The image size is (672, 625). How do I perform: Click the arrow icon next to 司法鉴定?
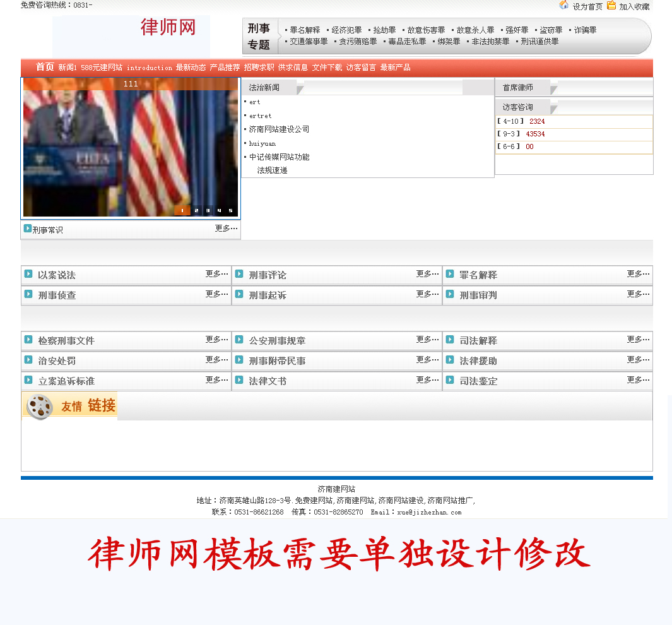tap(450, 380)
